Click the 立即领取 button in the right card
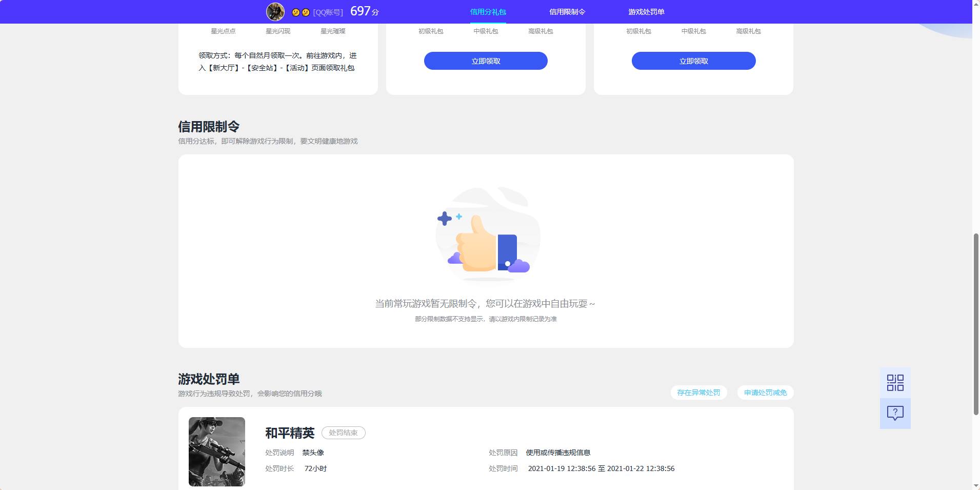 coord(693,61)
